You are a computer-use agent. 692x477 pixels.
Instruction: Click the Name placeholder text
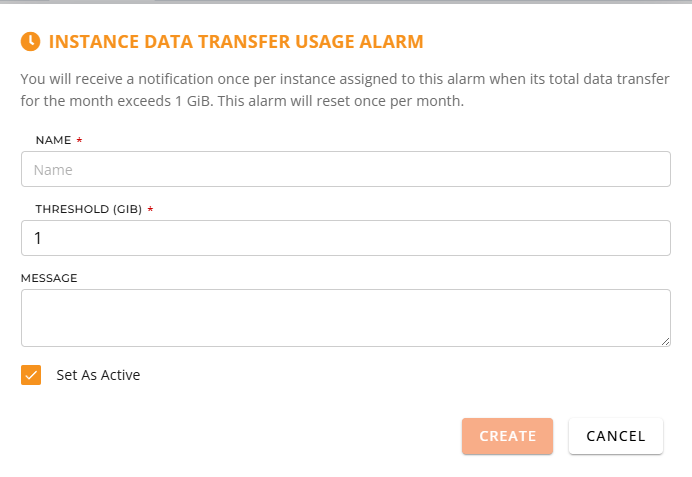53,170
